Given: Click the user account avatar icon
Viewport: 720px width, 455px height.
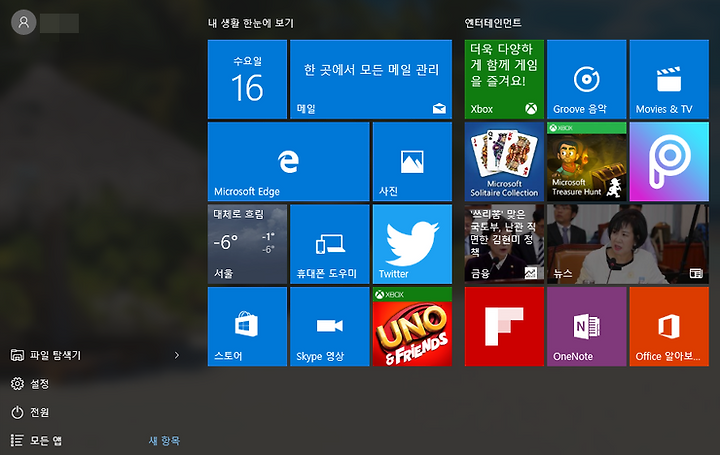Looking at the screenshot, I should [24, 22].
